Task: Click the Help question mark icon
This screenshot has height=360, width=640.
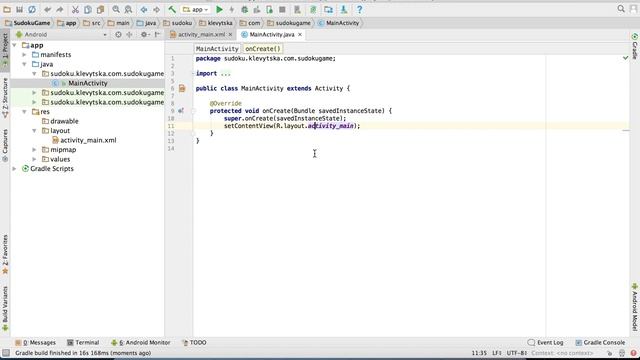Action: click(x=359, y=9)
